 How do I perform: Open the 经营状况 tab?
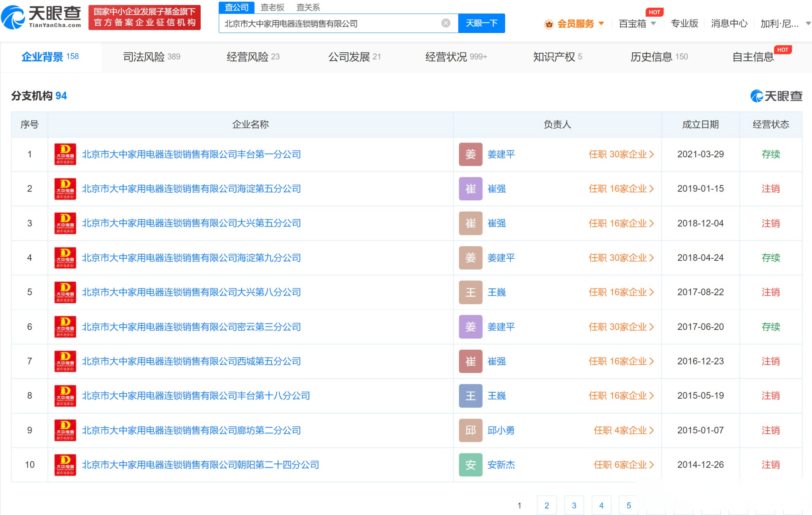(x=456, y=57)
